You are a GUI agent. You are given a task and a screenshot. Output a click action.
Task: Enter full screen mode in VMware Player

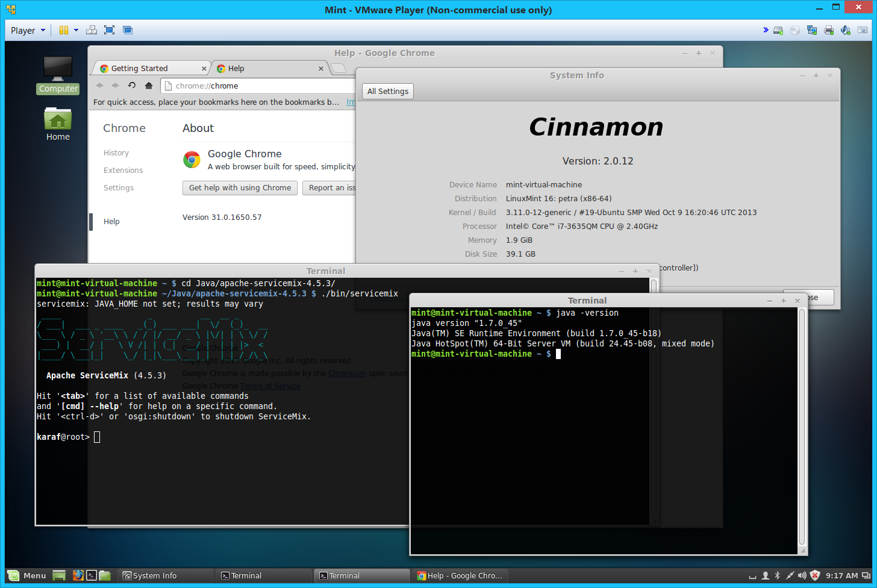[x=109, y=30]
